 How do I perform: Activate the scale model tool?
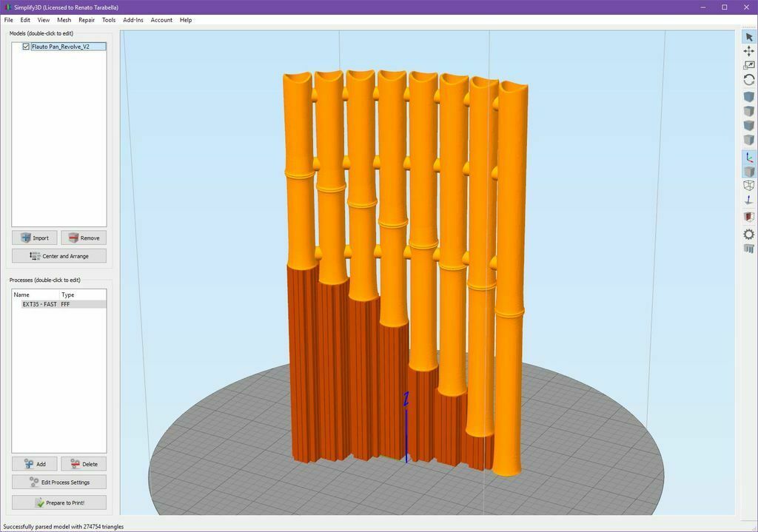pos(748,65)
